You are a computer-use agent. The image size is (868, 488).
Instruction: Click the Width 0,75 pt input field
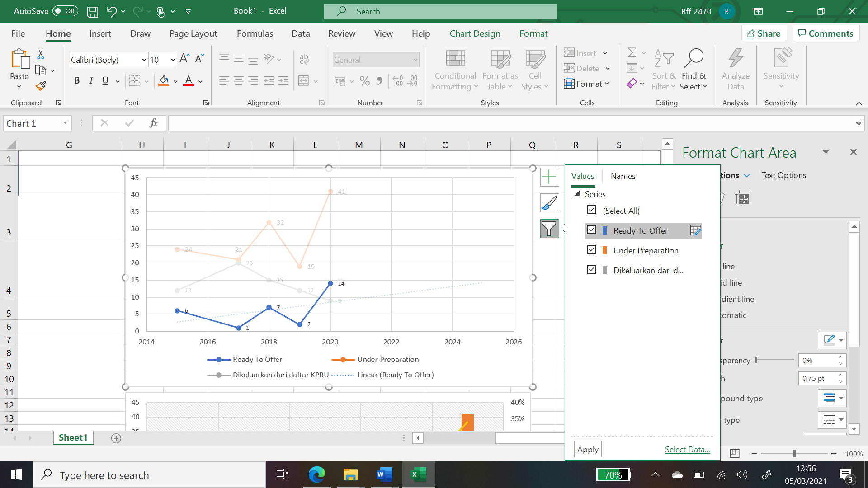point(817,379)
